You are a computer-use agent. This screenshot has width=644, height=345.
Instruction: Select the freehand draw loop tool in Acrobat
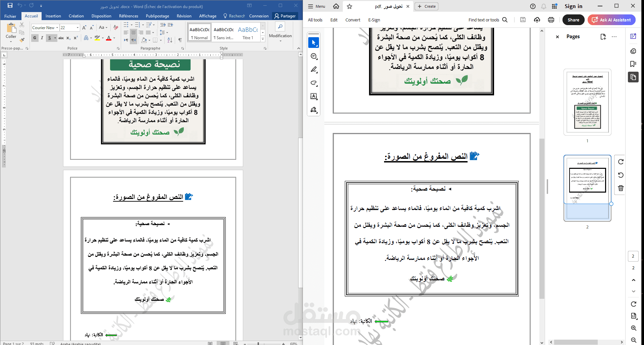[314, 83]
